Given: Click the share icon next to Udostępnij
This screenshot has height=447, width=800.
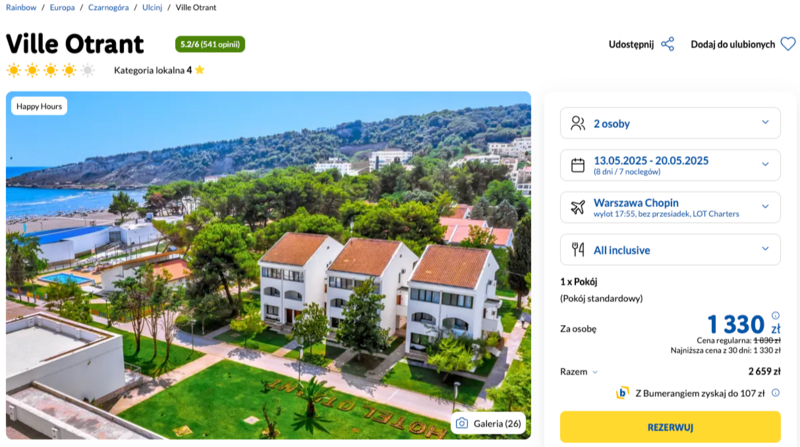Looking at the screenshot, I should 668,44.
